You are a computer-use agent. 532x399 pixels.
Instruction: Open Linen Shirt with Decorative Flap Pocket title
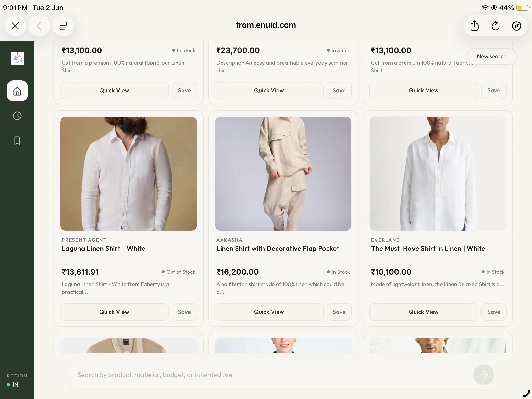pyautogui.click(x=277, y=249)
